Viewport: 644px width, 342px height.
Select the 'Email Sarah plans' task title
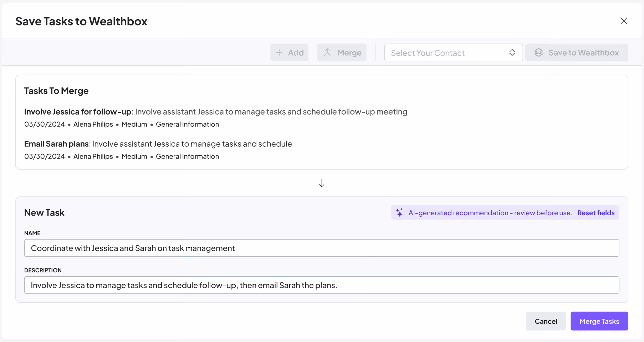pos(56,144)
